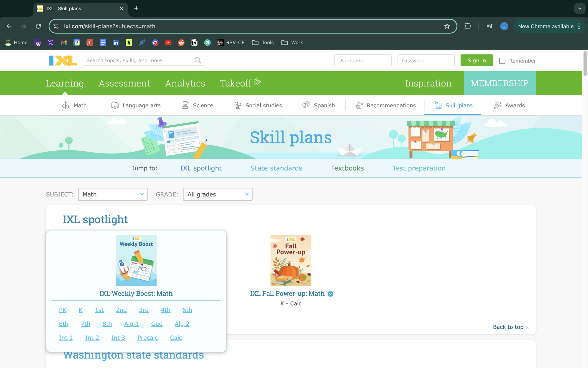588x368 pixels.
Task: Expand the Subject Math dropdown
Action: [x=113, y=194]
